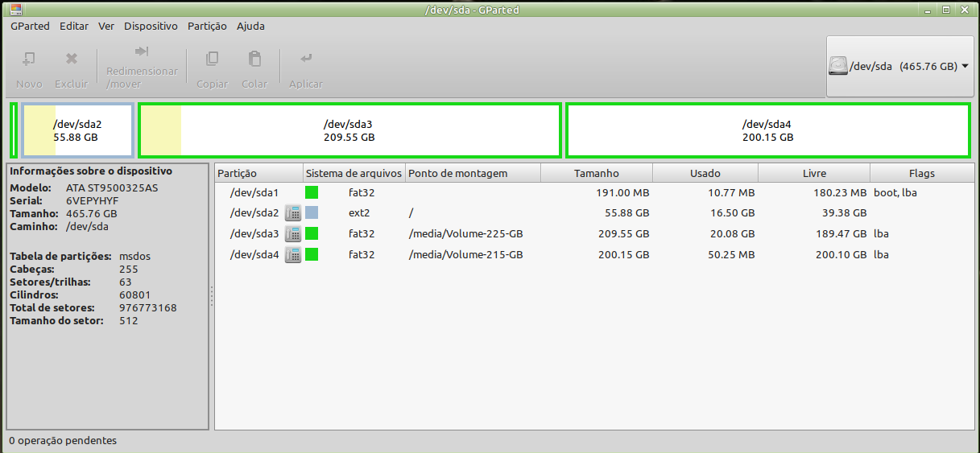980x453 pixels.
Task: Open the GParted menu
Action: 31,26
